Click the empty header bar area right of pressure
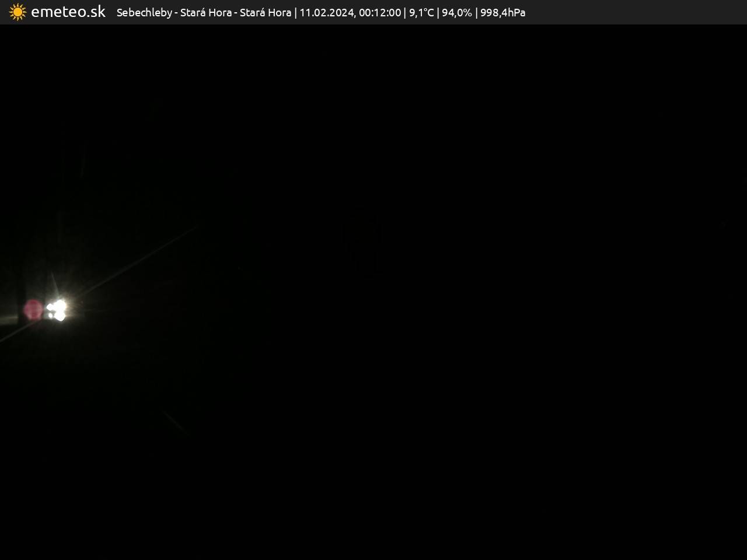Viewport: 747px width, 560px height. coord(636,12)
